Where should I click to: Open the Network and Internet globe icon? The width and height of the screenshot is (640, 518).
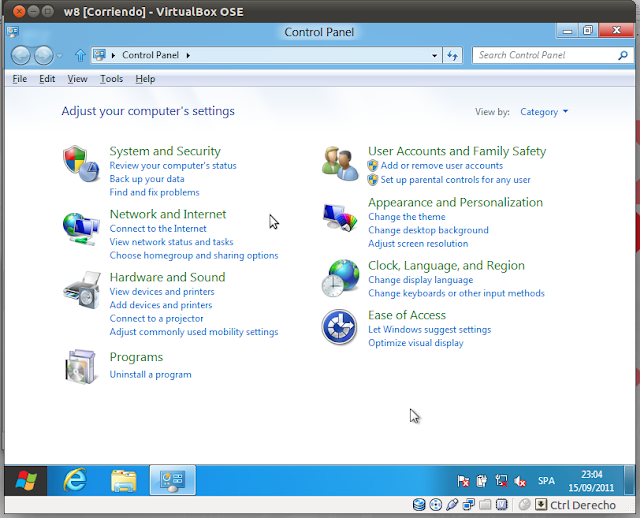[81, 229]
